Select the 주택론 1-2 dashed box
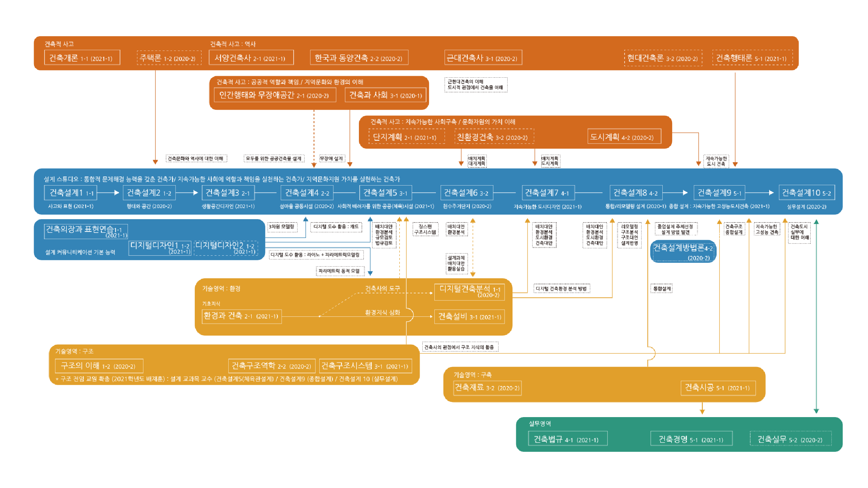Image resolution: width=868 pixels, height=488 pixels. tap(169, 58)
